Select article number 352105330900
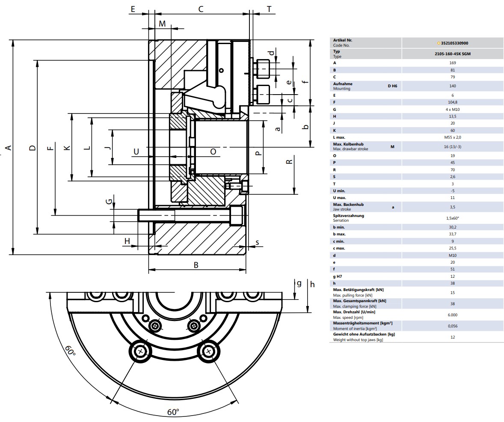Viewport: 504px width, 422px height. 454,43
